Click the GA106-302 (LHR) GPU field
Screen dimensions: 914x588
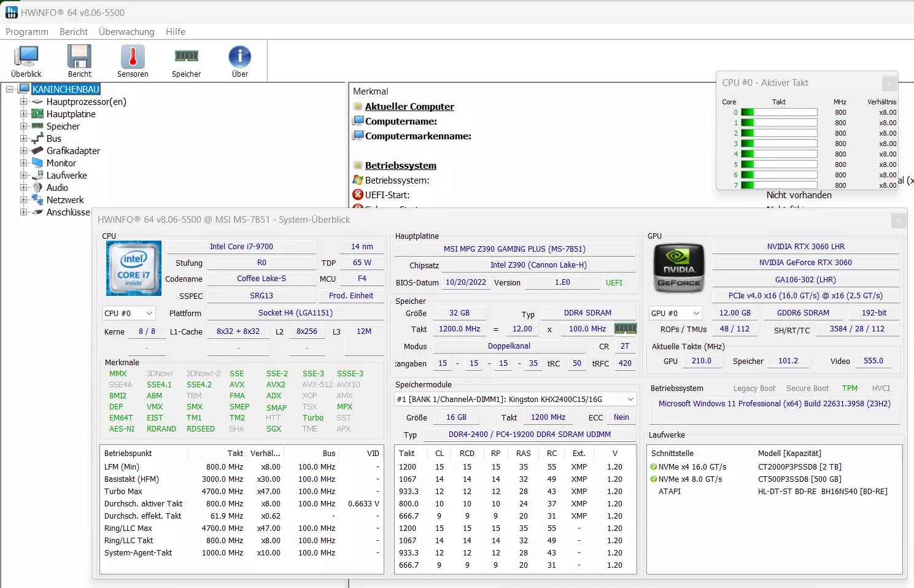coord(805,280)
